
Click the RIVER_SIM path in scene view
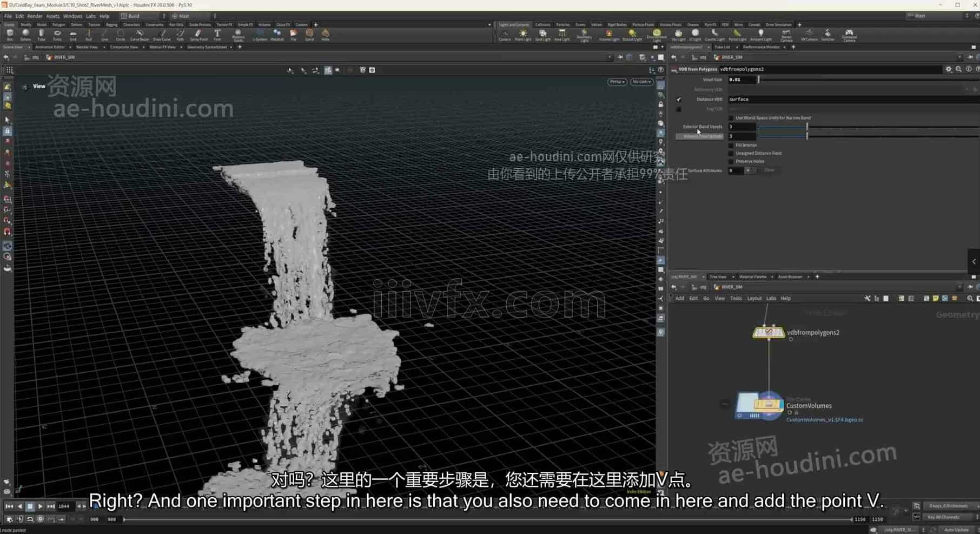(x=64, y=57)
